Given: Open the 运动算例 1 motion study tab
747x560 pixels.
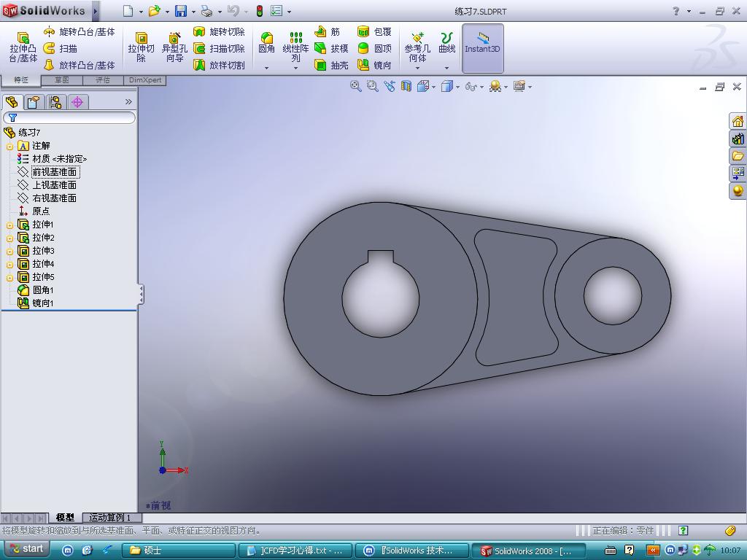Looking at the screenshot, I should click(110, 517).
